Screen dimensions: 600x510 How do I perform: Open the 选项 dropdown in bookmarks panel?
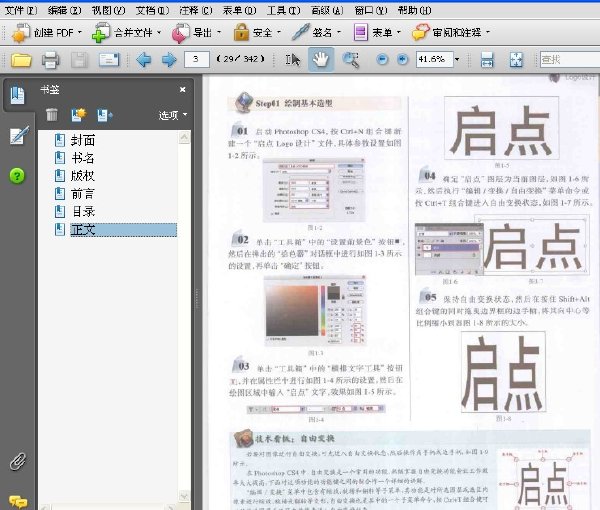[x=173, y=115]
